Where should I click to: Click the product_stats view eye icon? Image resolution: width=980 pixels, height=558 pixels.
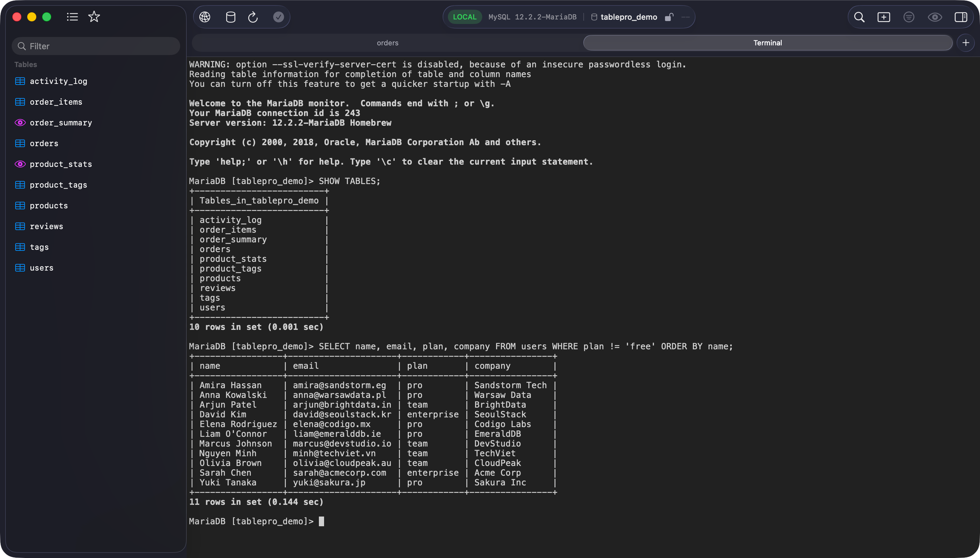pos(20,164)
